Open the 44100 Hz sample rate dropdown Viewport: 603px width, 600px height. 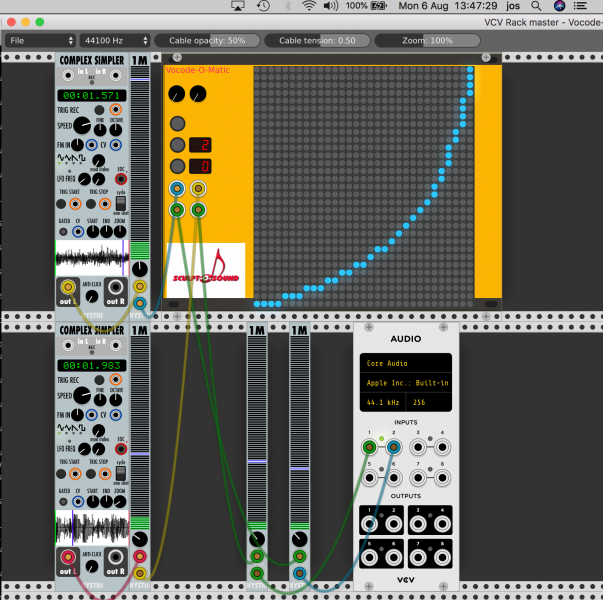pos(115,40)
